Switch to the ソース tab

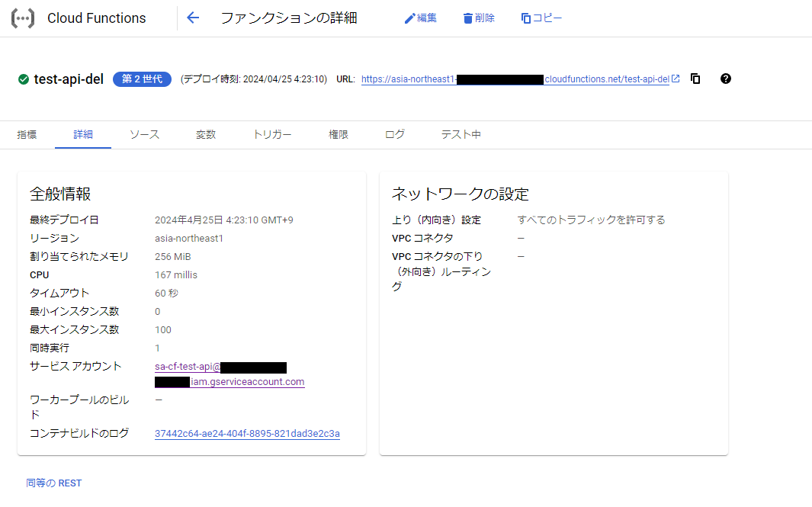tap(143, 134)
